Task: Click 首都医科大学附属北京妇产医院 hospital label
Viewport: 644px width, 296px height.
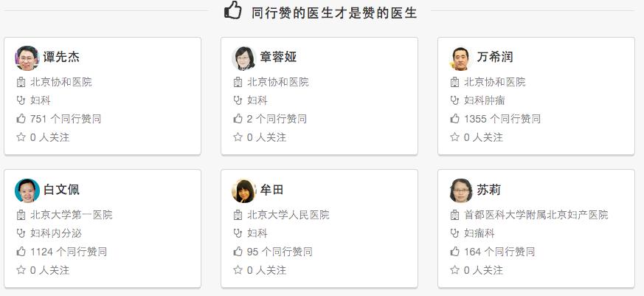Action: pos(536,215)
